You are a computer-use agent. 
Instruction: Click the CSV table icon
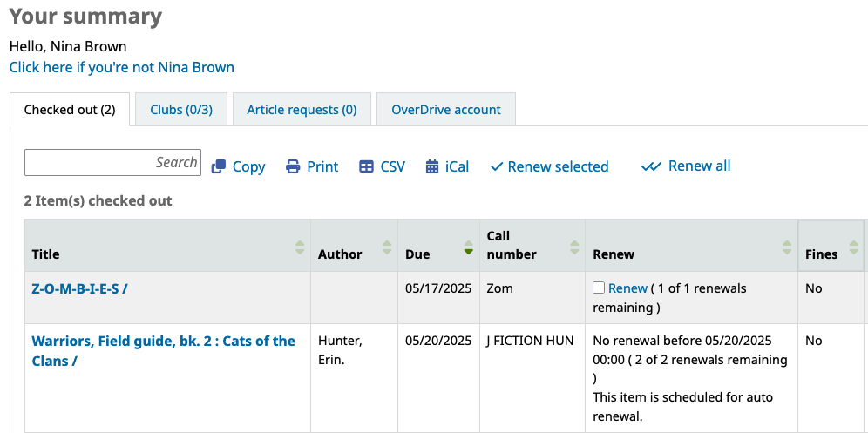[x=367, y=166]
